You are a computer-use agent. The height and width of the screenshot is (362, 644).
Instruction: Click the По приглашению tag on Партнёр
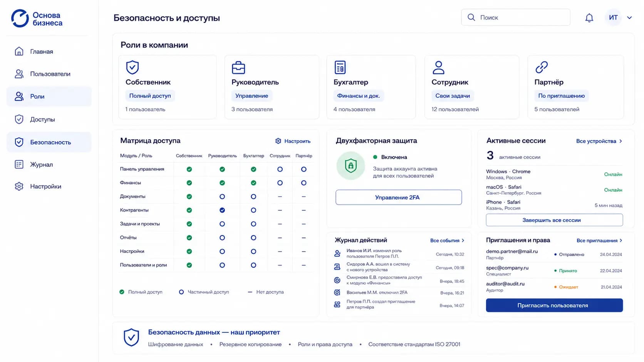pyautogui.click(x=561, y=96)
